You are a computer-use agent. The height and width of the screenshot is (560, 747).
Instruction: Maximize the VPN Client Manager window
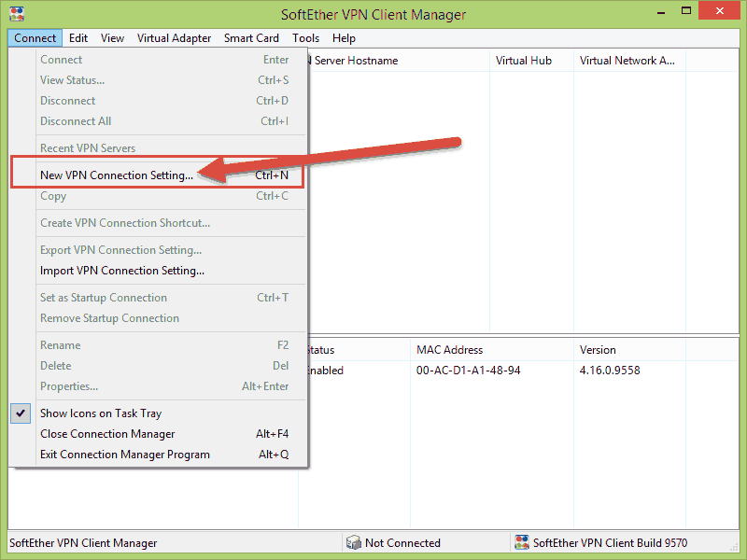click(x=686, y=11)
